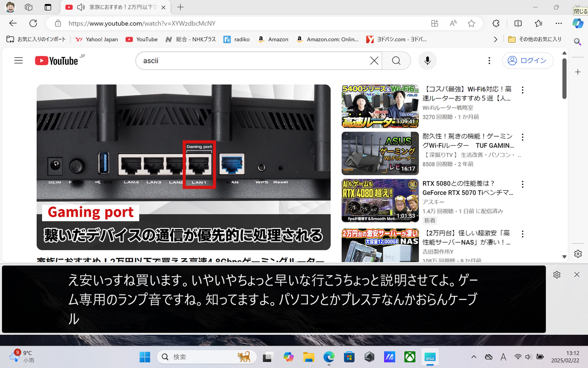Open the Edge Workspaces icon
This screenshot has height=368, width=588.
(28, 7)
